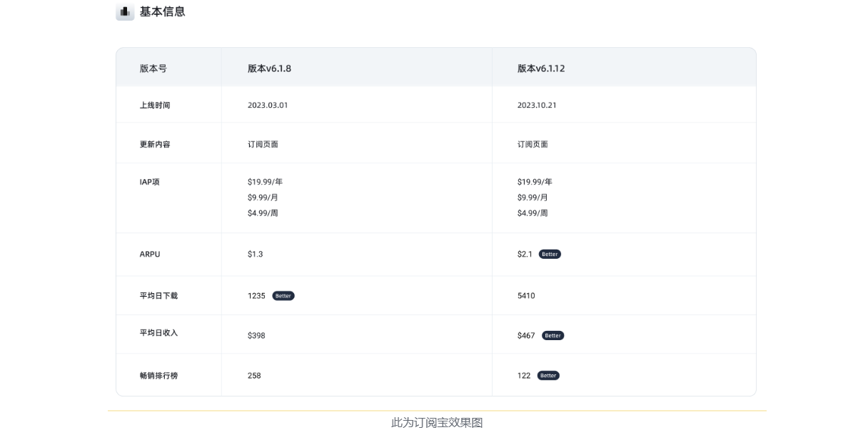This screenshot has width=868, height=430.
Task: Select the 版本v6.1.12 column header
Action: pyautogui.click(x=541, y=68)
